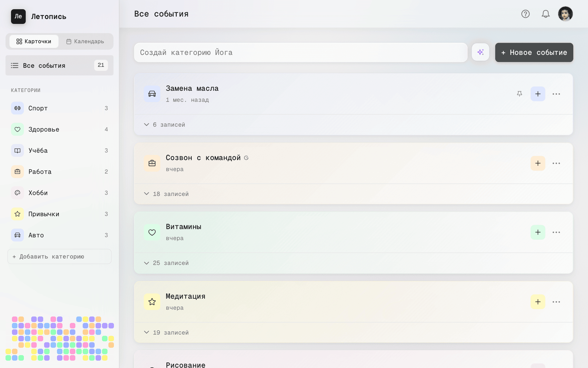
Task: Switch to Календарь view
Action: (x=85, y=41)
